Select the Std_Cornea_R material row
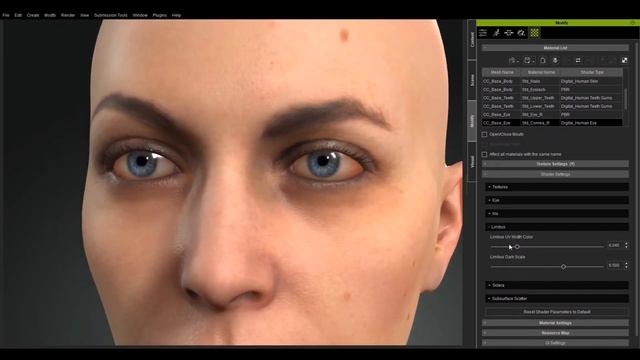This screenshot has width=640, height=360. 552,123
